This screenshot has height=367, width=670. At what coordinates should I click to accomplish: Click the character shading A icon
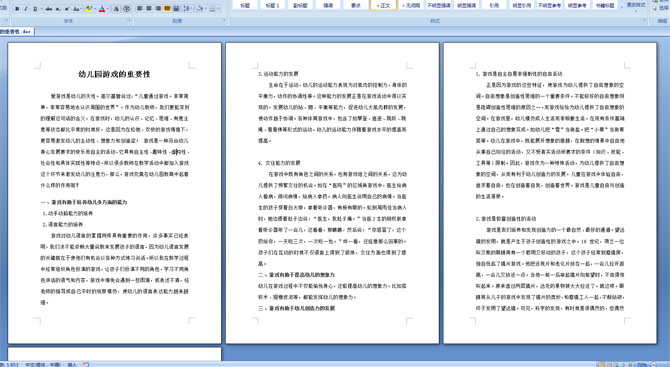tap(116, 9)
